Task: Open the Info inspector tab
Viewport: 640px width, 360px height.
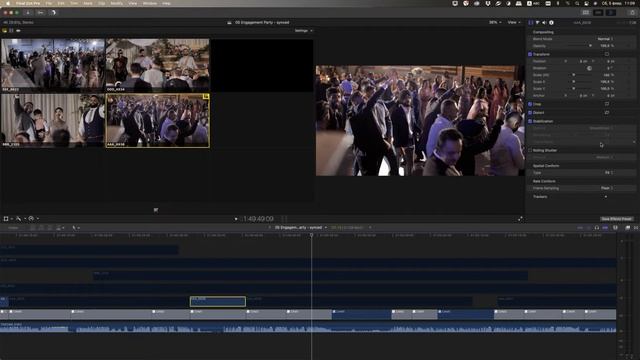Action: [x=551, y=22]
